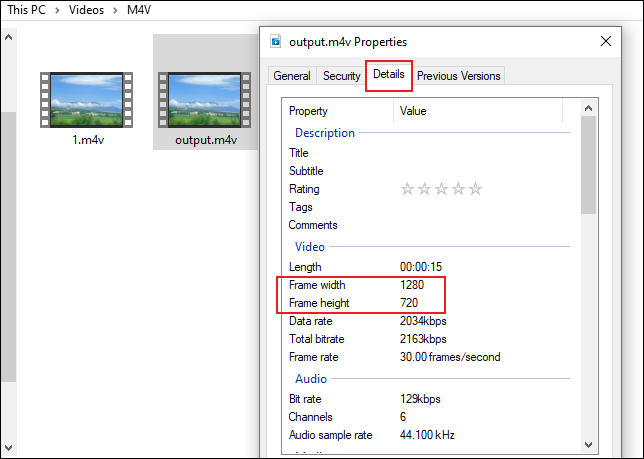Click the Comments property row
The image size is (644, 459).
tap(429, 225)
